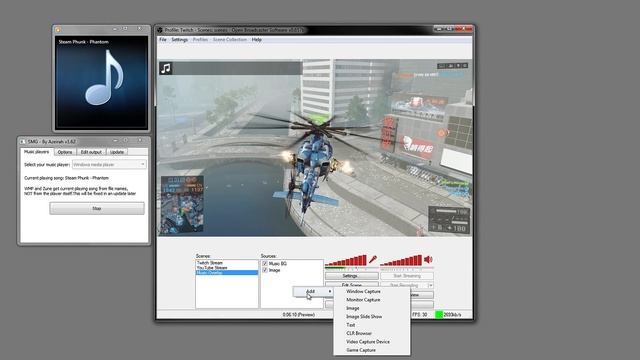The width and height of the screenshot is (640, 360).
Task: Click the Start Streaming button
Action: point(407,276)
